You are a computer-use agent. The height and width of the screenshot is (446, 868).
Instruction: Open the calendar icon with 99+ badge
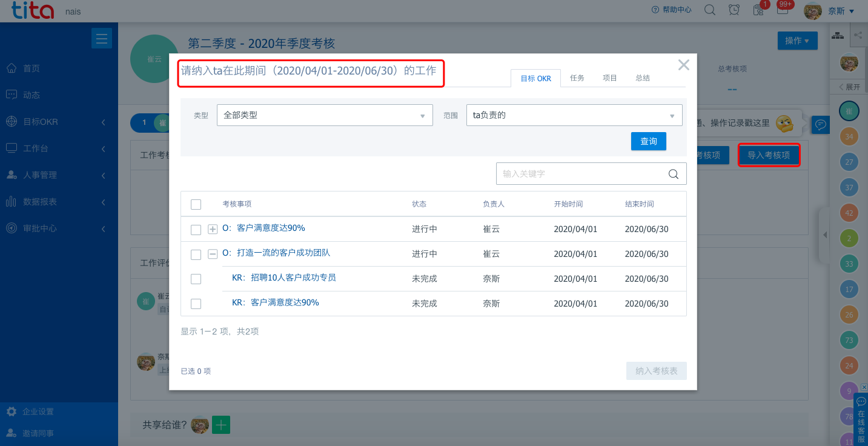783,10
